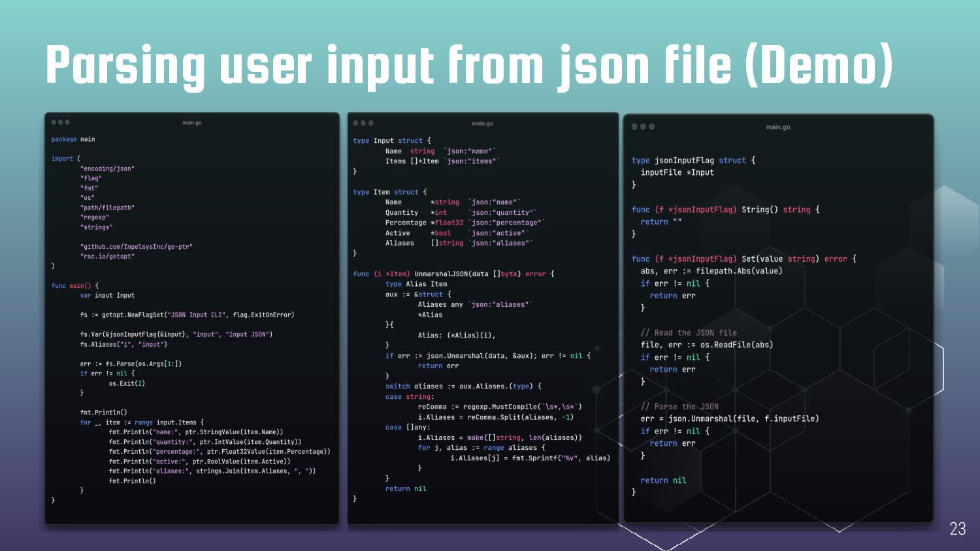
Task: Click the "aux := &struct {" line
Action: click(418, 294)
